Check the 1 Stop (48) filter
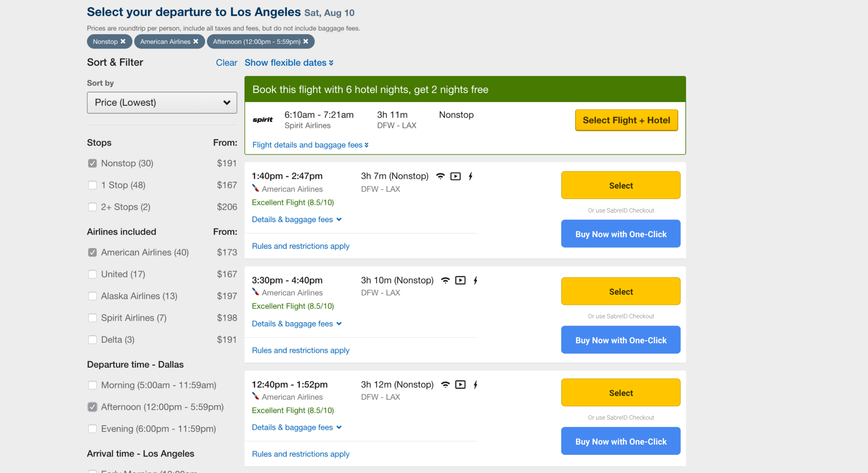 92,185
